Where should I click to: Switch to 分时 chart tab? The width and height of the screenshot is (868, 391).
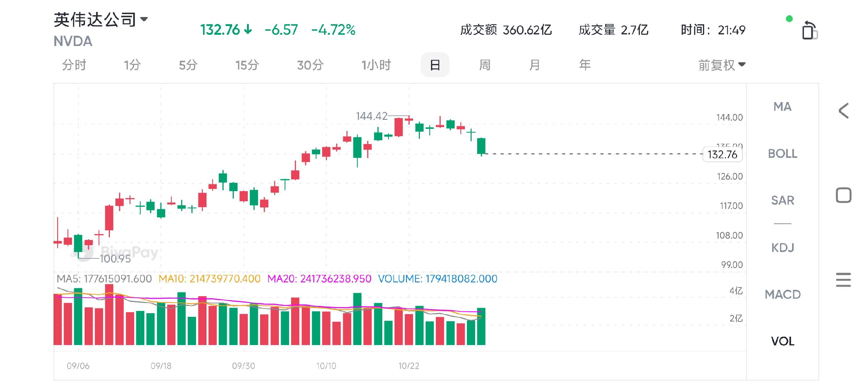click(74, 65)
